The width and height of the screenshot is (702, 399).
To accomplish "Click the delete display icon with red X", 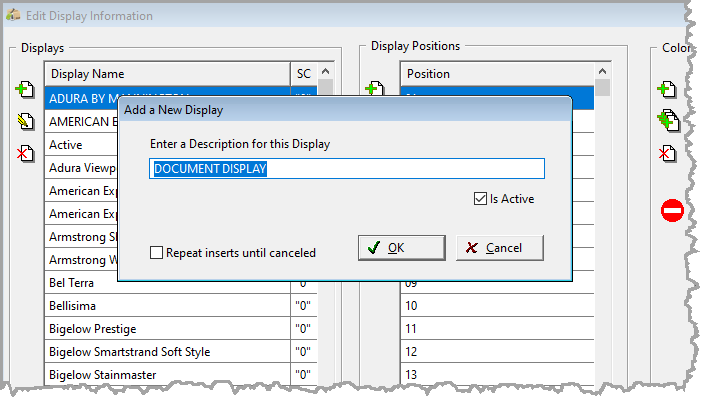I will 25,153.
